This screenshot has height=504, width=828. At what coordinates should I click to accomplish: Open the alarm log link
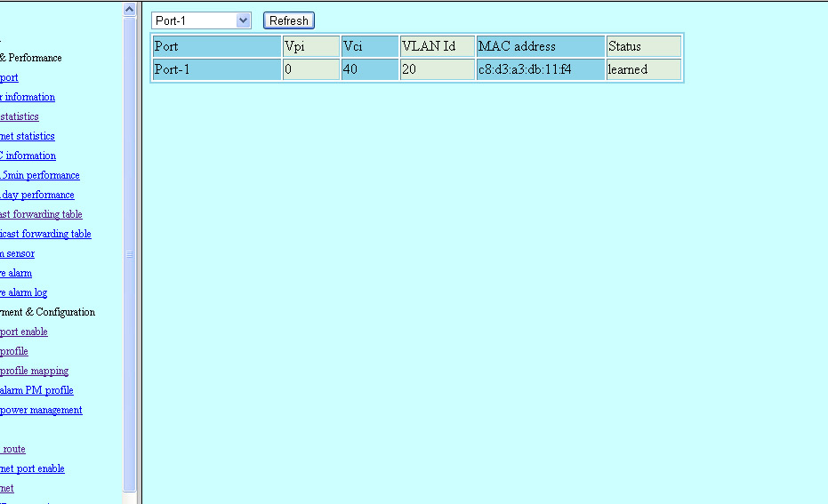(x=24, y=292)
